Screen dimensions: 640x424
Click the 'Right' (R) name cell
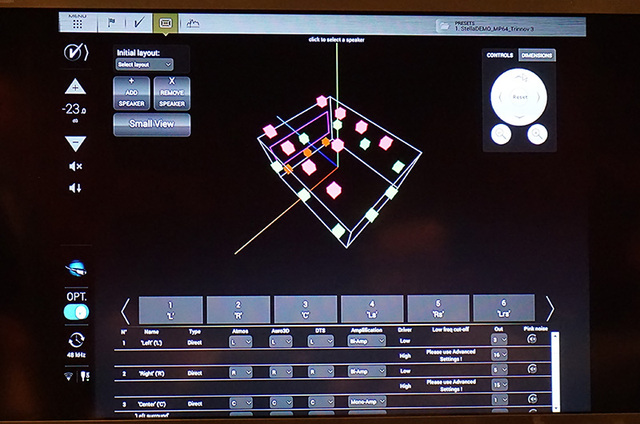coord(151,373)
